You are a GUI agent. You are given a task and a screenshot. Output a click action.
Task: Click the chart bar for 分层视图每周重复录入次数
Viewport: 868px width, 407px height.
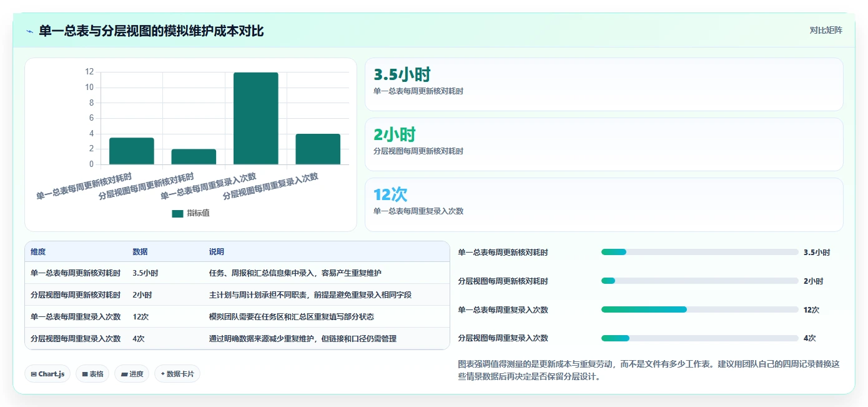(x=318, y=149)
